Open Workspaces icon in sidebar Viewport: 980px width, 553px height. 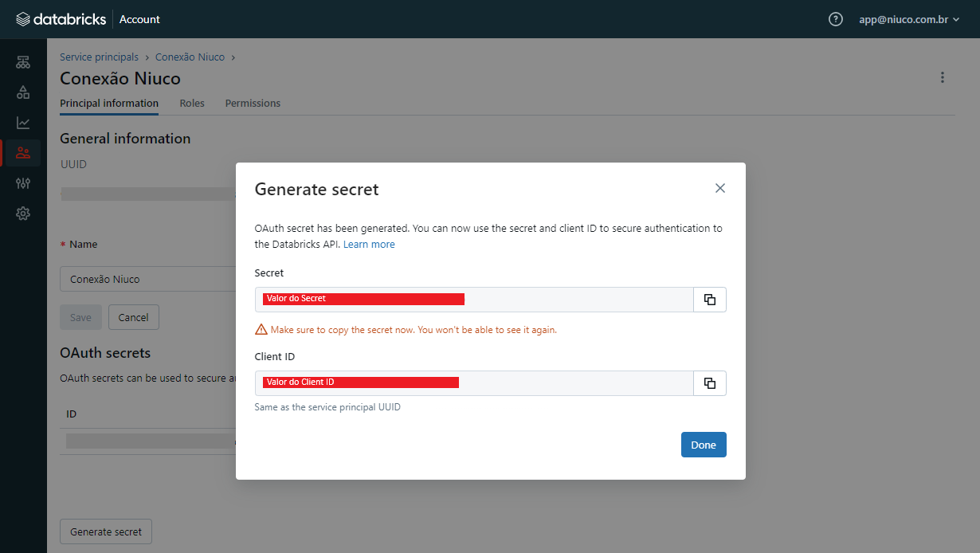[x=23, y=62]
